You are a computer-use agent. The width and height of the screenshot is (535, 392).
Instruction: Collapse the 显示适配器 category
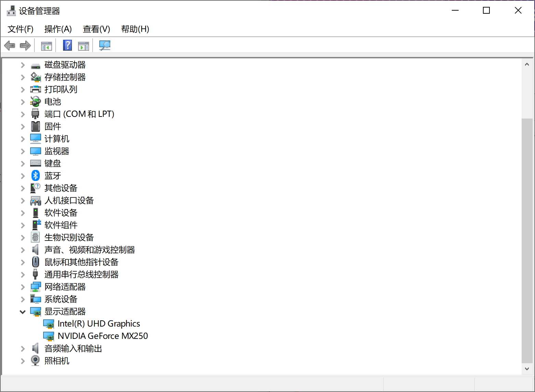tap(22, 311)
